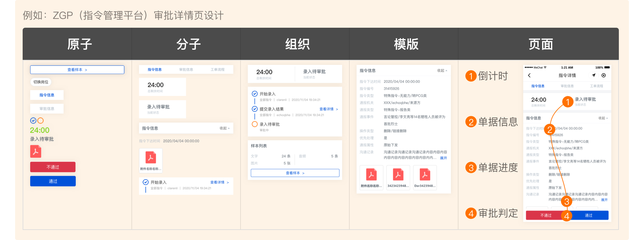Click the red 不通过 button in the 原子 column
Screen dimensions: 644x240
click(x=53, y=167)
